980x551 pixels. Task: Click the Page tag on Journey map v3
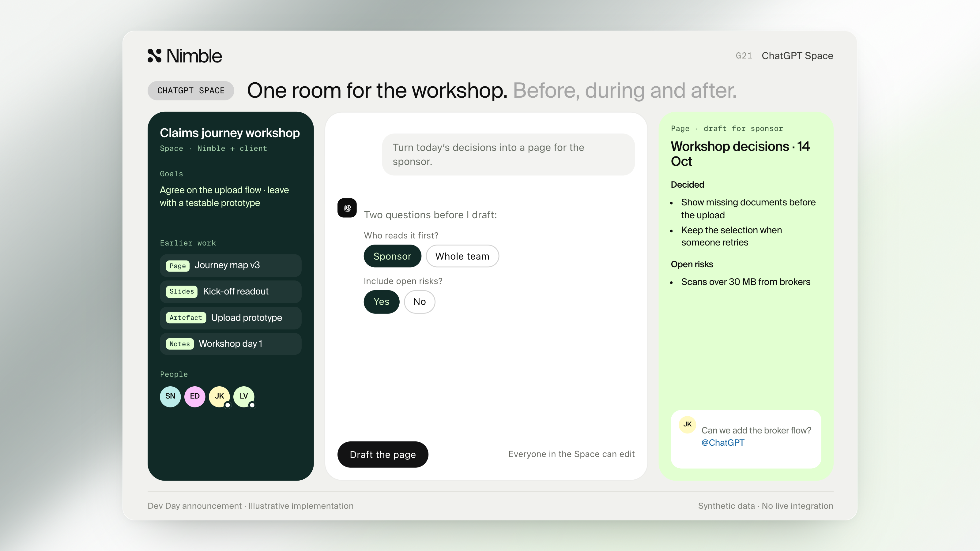point(178,266)
